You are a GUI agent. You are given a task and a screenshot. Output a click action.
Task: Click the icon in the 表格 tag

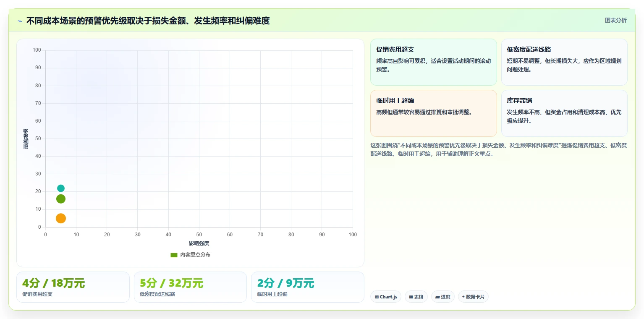[x=411, y=297]
